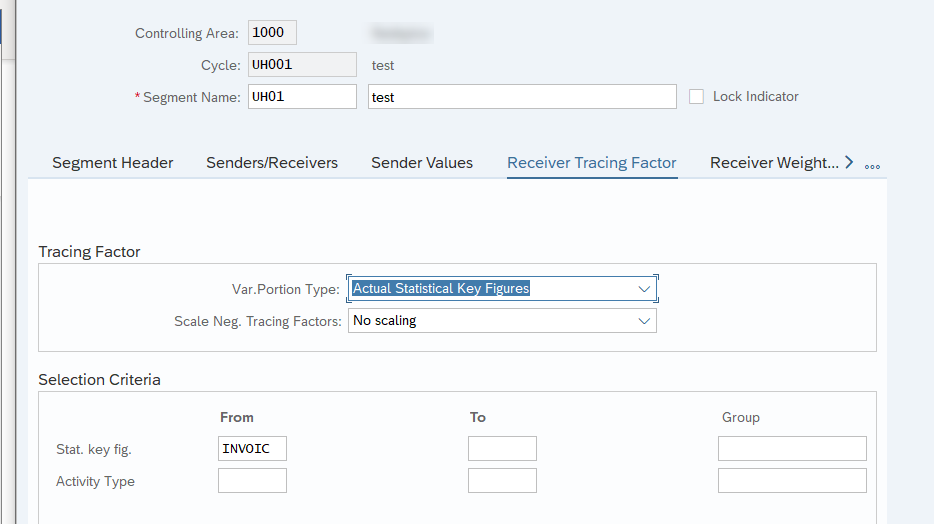Image resolution: width=934 pixels, height=524 pixels.
Task: Select the Receiver Tracing Factor tab
Action: click(592, 163)
